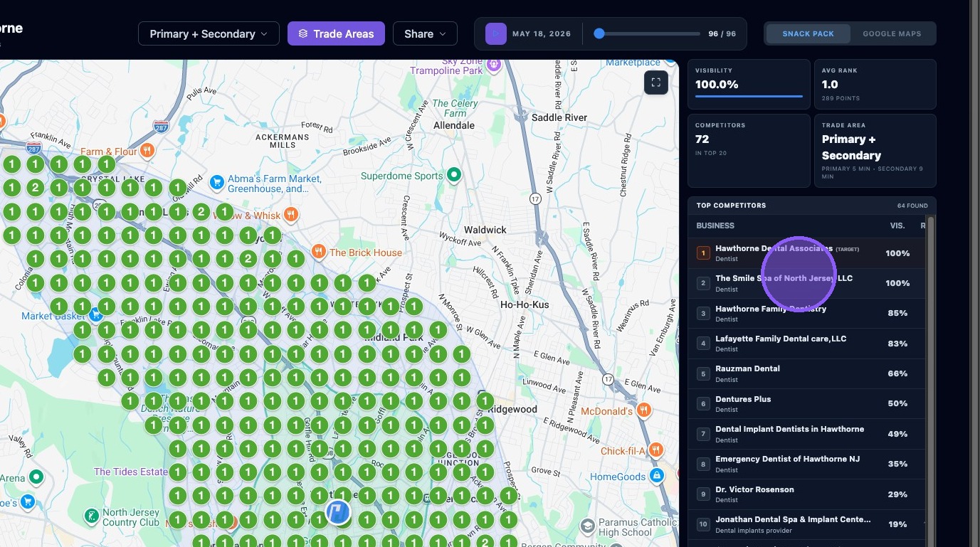Click the Paramus Catholic High School icon
This screenshot has height=547, width=980.
(x=587, y=526)
